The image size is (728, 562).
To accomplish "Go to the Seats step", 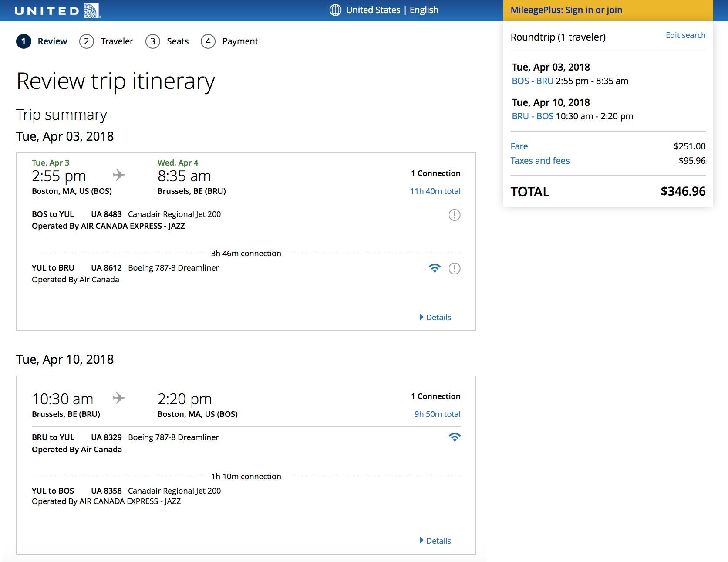I will click(x=167, y=41).
